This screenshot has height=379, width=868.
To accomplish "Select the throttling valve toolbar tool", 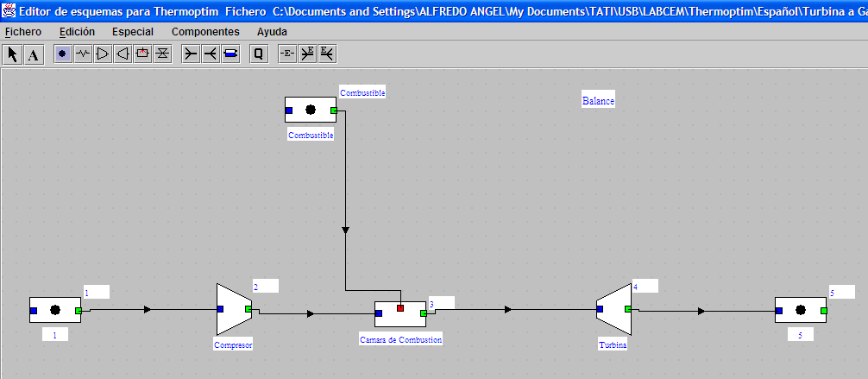I will tap(163, 54).
